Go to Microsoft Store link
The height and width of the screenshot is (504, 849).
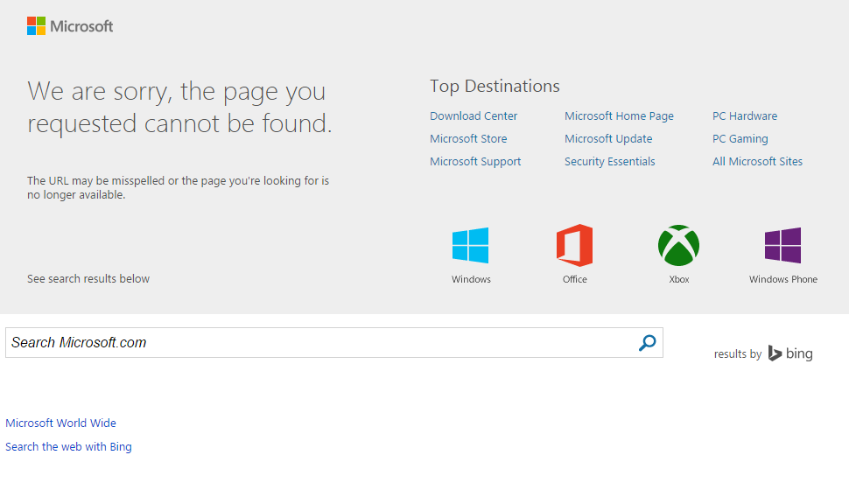[468, 138]
